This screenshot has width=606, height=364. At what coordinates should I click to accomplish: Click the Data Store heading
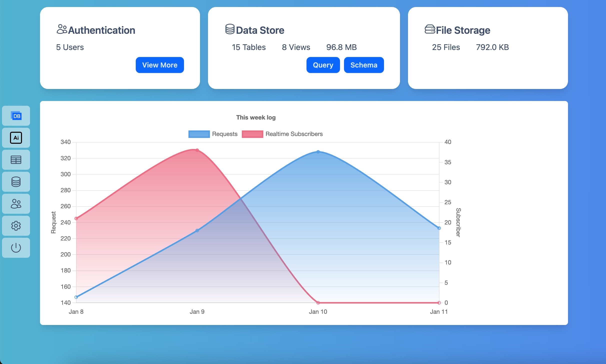(260, 30)
